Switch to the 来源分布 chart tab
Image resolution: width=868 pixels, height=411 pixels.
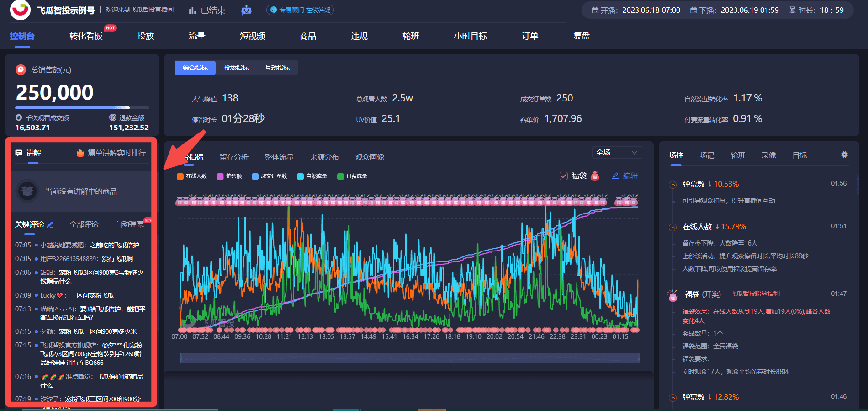pyautogui.click(x=324, y=157)
